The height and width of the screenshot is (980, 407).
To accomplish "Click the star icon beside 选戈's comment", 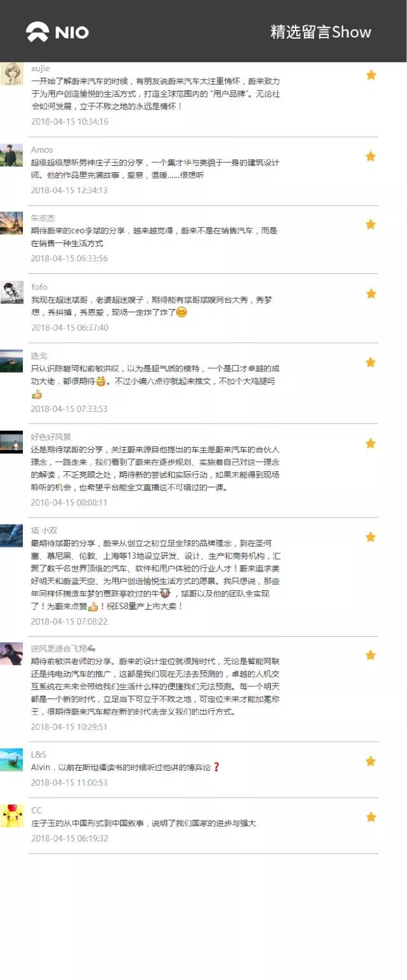I will 371,362.
